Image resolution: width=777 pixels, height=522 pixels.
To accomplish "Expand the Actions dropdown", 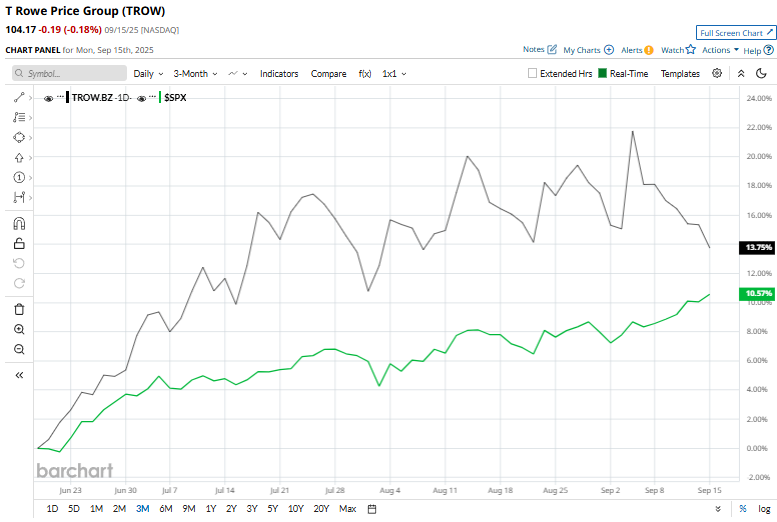I will [721, 50].
